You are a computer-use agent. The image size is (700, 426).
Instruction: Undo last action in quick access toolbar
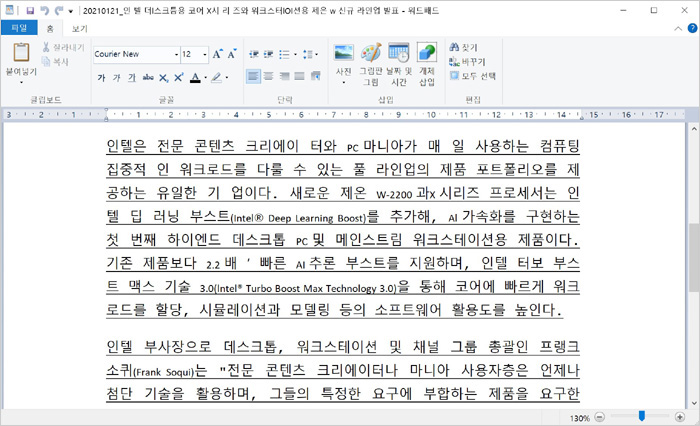click(x=44, y=11)
